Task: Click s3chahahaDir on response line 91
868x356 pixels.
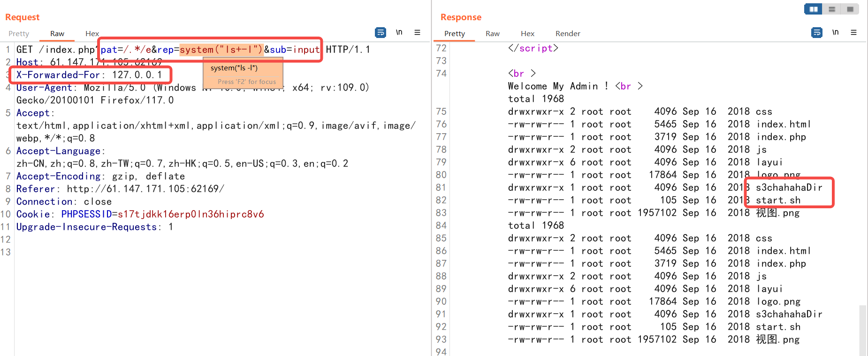Action: tap(789, 314)
